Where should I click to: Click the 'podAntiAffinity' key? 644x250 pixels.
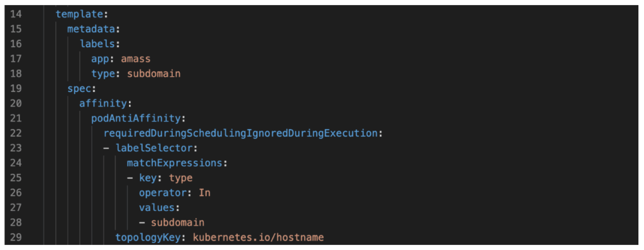click(136, 118)
